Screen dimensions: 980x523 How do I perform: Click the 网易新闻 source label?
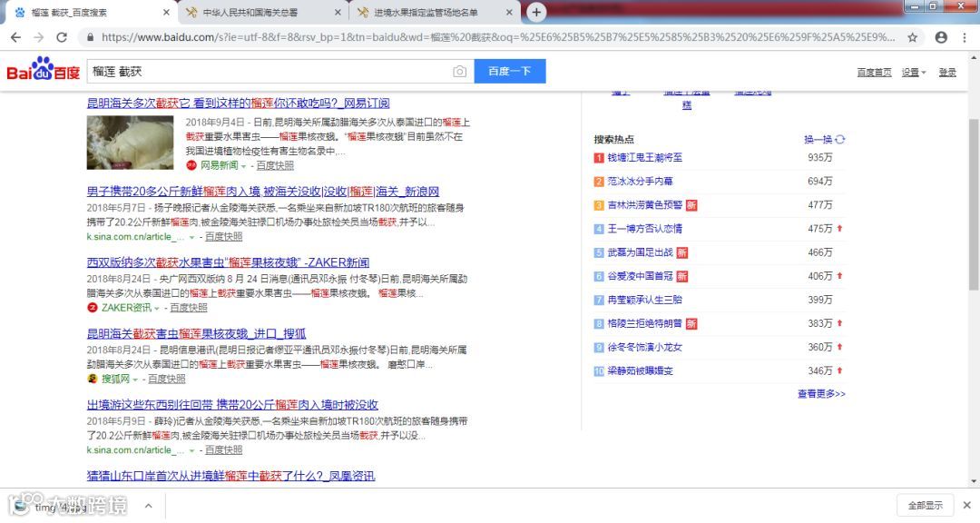[219, 166]
